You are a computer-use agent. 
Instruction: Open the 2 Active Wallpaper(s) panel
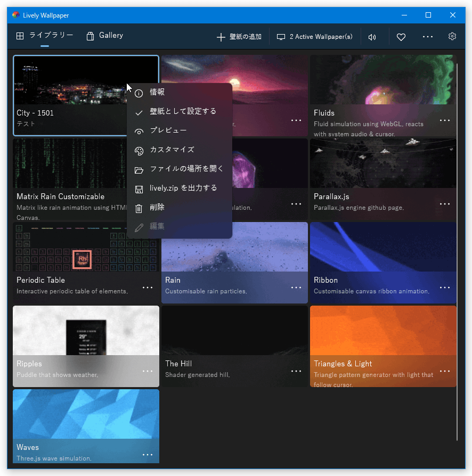[315, 37]
